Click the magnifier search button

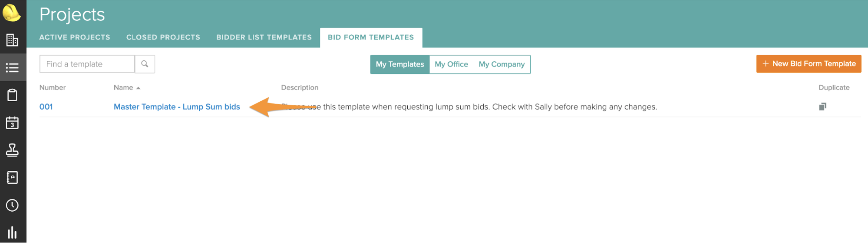point(145,64)
